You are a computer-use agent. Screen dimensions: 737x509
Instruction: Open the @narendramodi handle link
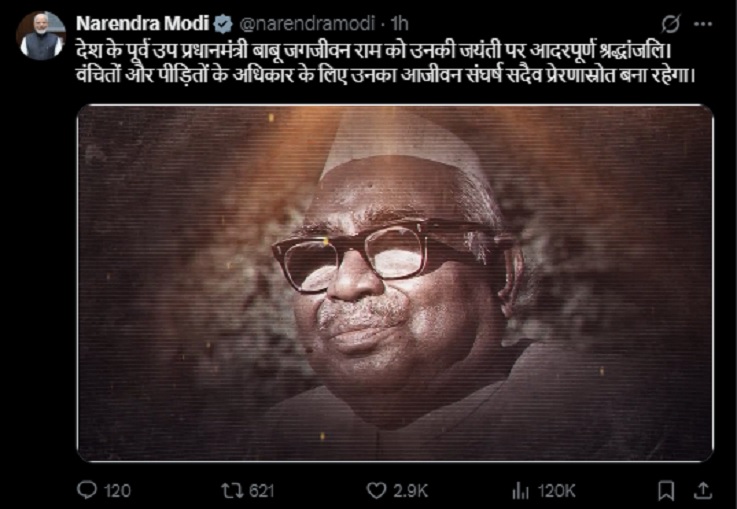pyautogui.click(x=308, y=23)
